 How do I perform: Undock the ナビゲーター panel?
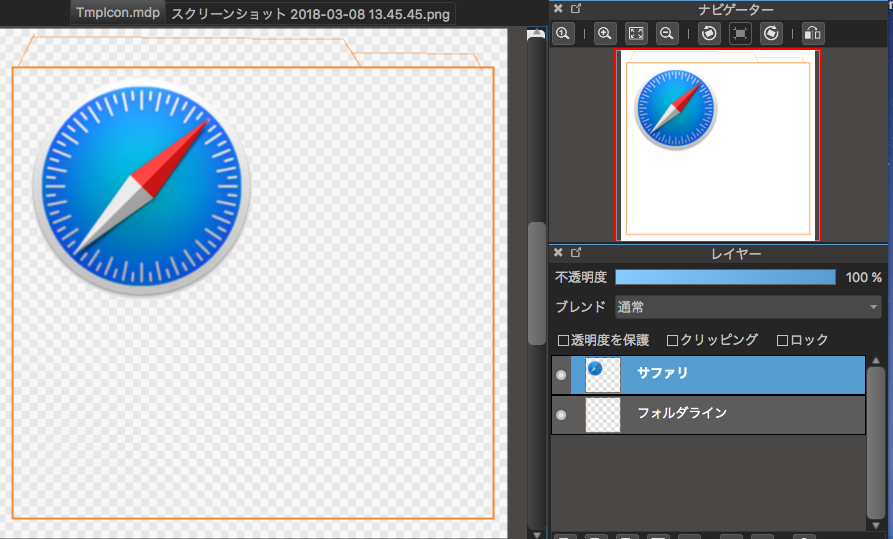coord(576,9)
